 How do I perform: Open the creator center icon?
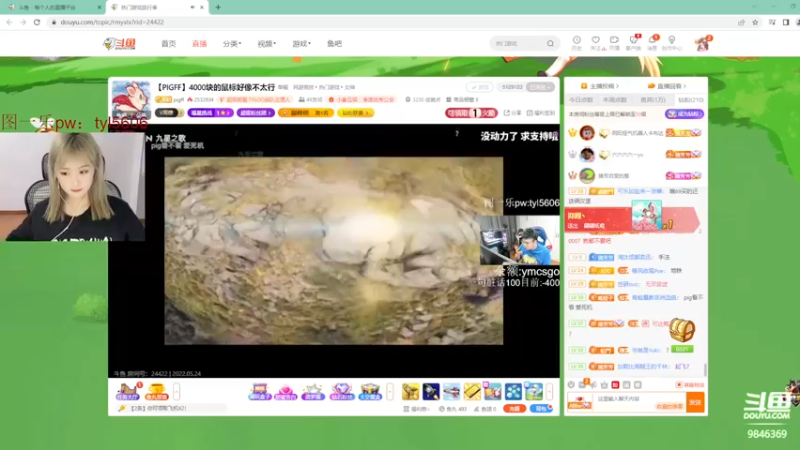(x=671, y=43)
